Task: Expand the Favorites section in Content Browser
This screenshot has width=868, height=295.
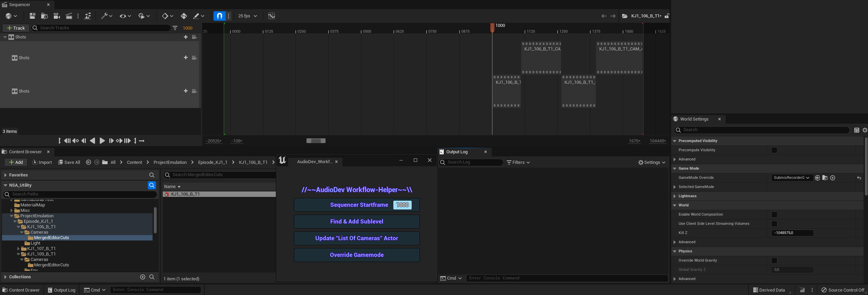Action: (x=5, y=175)
